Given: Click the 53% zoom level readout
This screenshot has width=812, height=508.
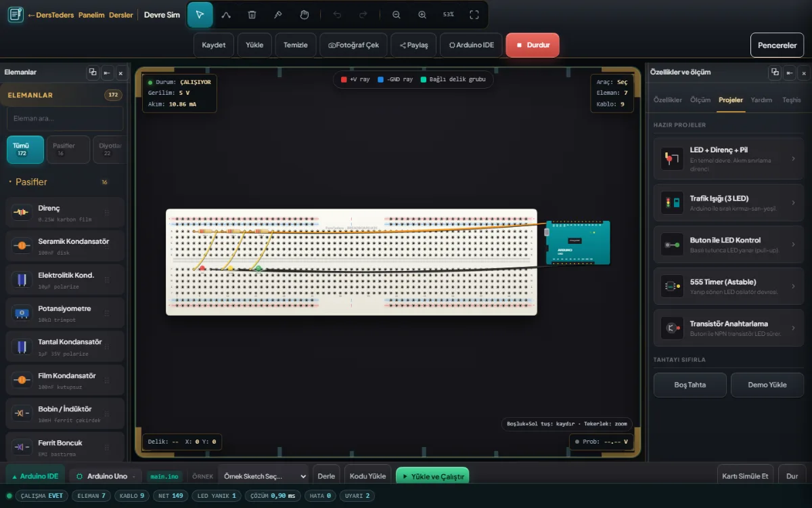Looking at the screenshot, I should tap(449, 14).
